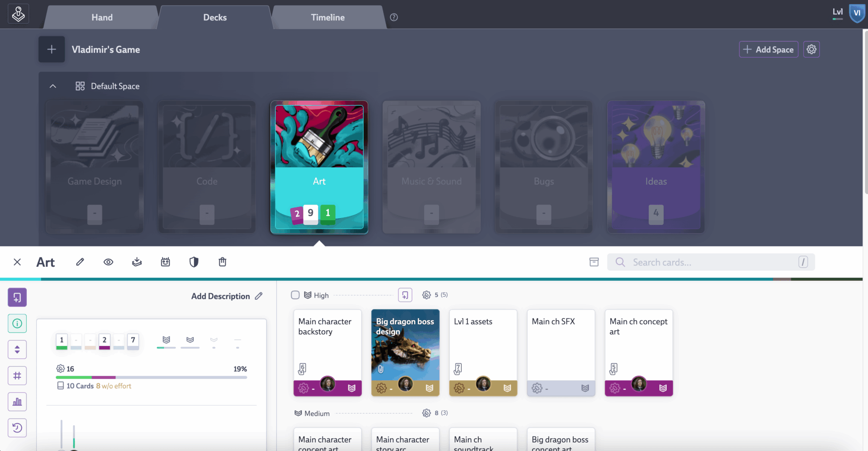Screen dimensions: 868x451
Task: Click the eye preview icon in the Art toolbar
Action: coord(108,262)
